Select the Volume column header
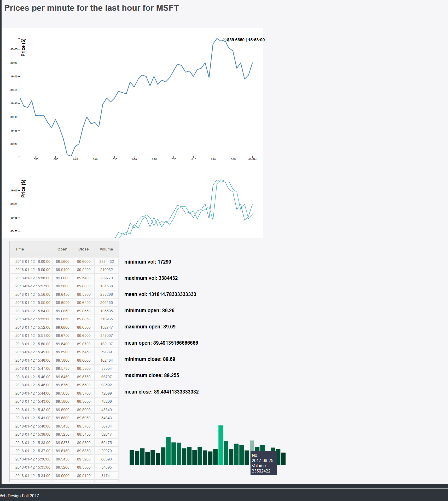448x501 pixels. pyautogui.click(x=106, y=249)
